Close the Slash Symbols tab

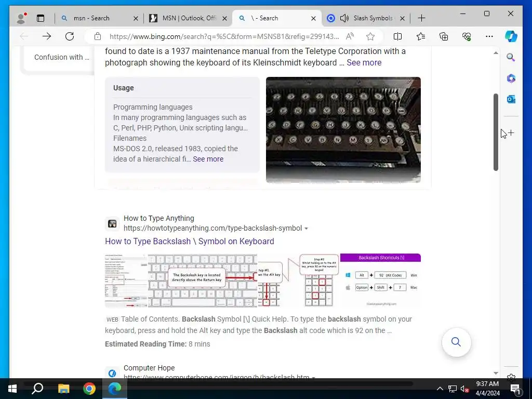click(403, 18)
